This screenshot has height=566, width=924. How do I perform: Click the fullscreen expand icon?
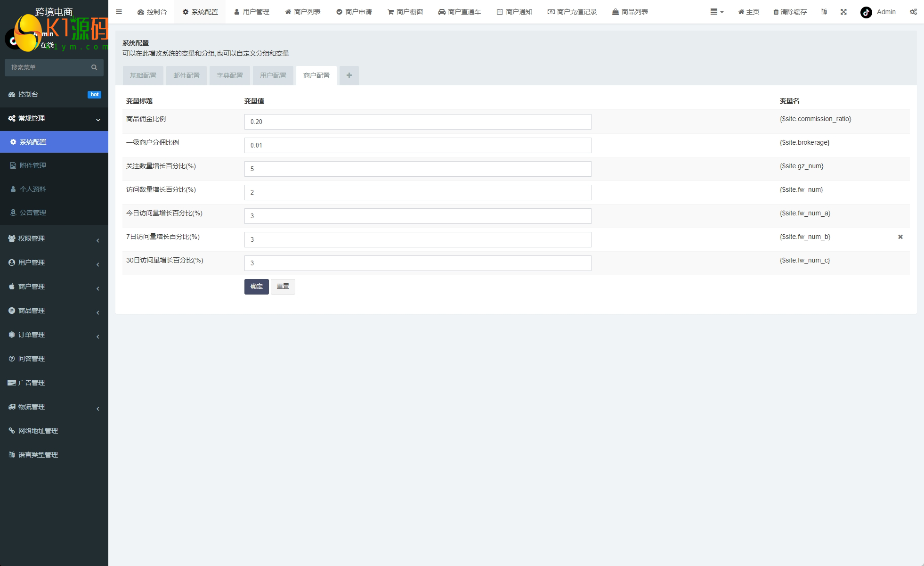click(843, 12)
